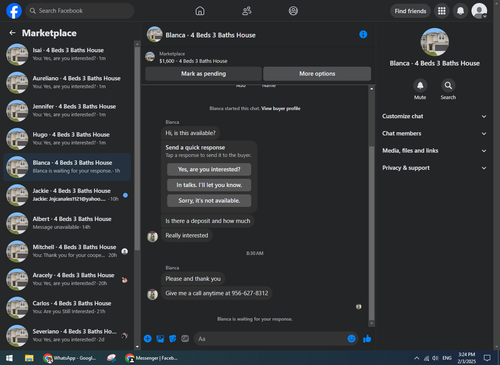Open Carlos conversation

(x=67, y=307)
